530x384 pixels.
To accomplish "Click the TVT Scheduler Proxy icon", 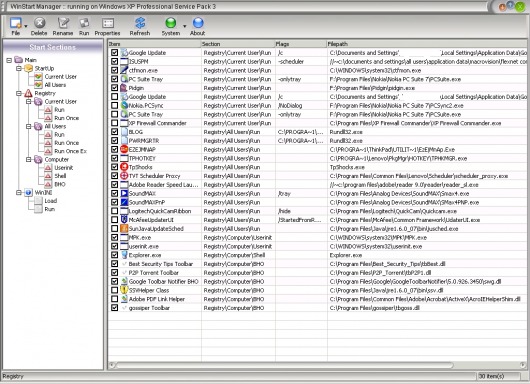I will click(x=124, y=176).
